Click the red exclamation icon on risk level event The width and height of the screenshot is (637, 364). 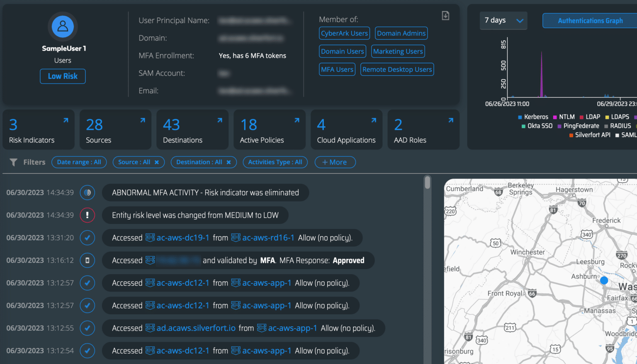pyautogui.click(x=87, y=215)
